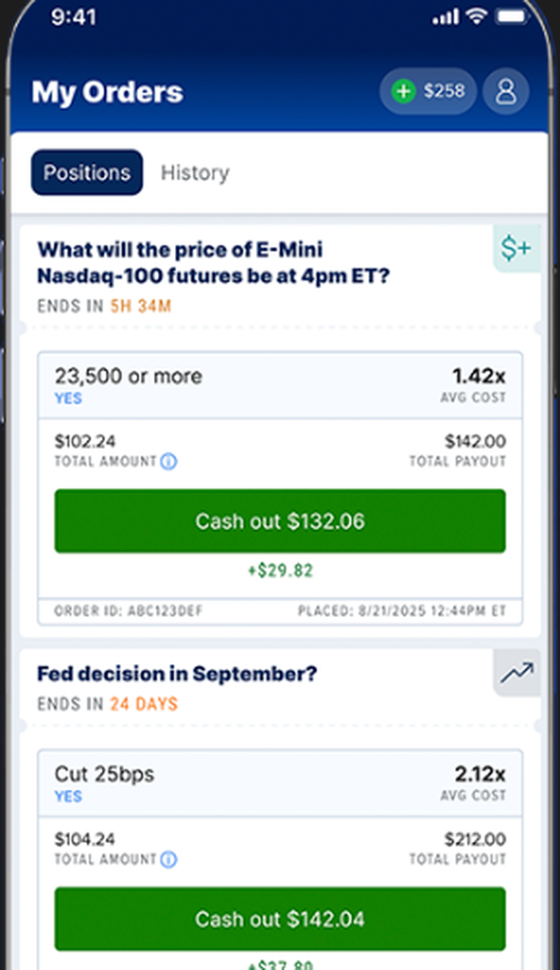560x970 pixels.
Task: Tap the trending chart icon on Fed card
Action: [516, 671]
